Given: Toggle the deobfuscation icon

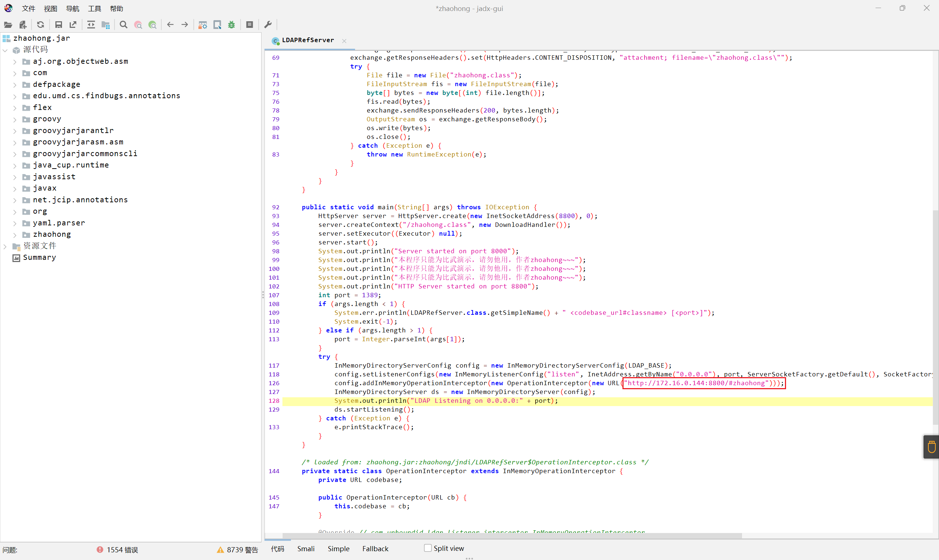Looking at the screenshot, I should [x=203, y=25].
